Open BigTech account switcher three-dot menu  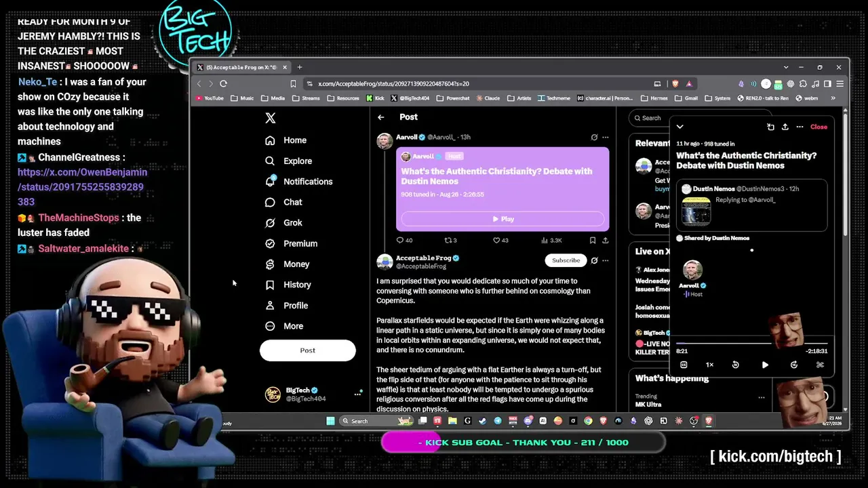(357, 394)
